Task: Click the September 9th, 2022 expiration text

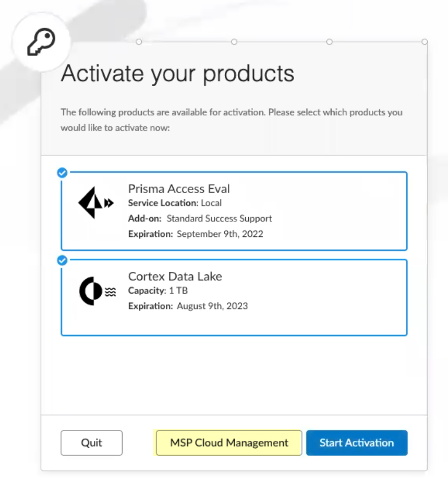Action: (220, 234)
